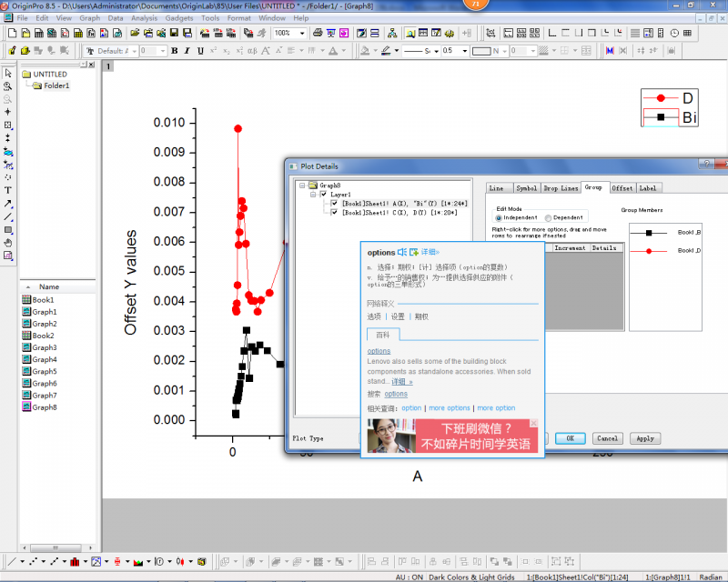Screen dimensions: 728x582
Task: Open the Print toolbar icon
Action: pos(318,33)
